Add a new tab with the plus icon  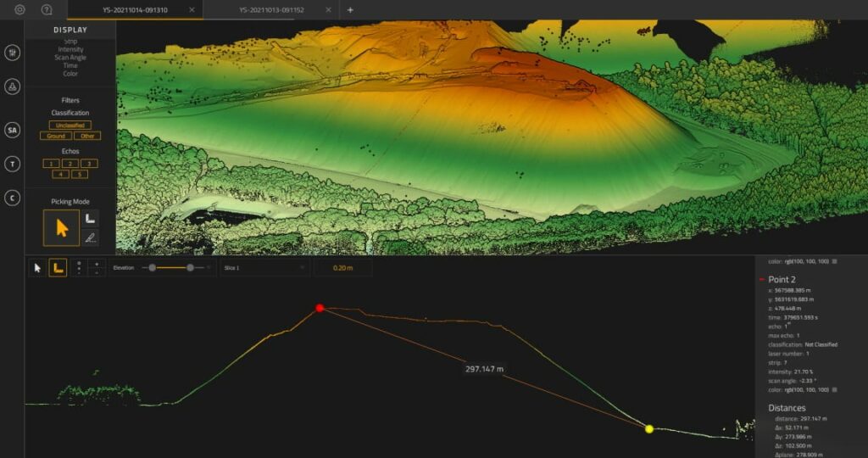tap(350, 10)
